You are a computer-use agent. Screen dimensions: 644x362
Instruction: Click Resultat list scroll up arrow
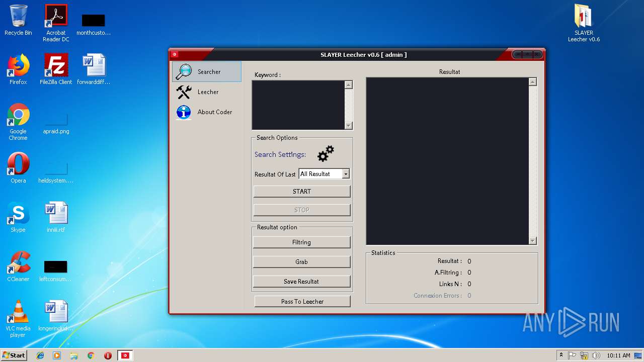pyautogui.click(x=533, y=81)
